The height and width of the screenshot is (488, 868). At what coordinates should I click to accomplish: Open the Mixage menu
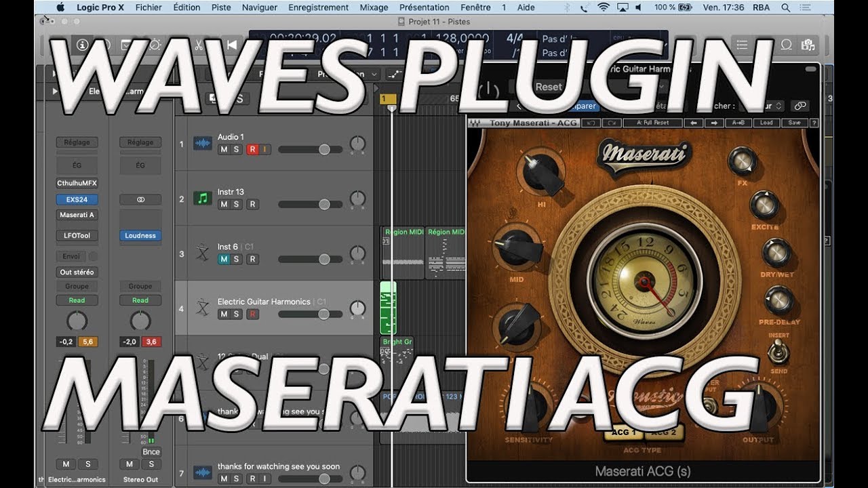pyautogui.click(x=374, y=7)
